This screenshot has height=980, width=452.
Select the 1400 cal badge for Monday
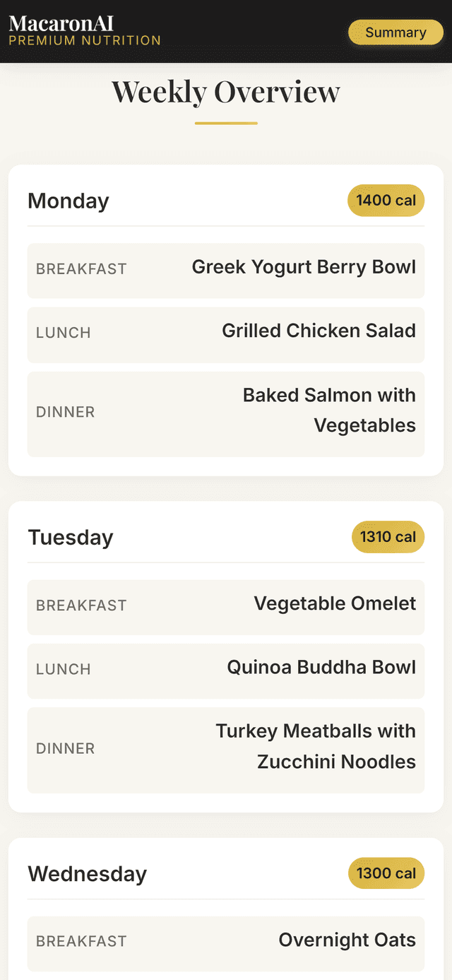coord(386,200)
